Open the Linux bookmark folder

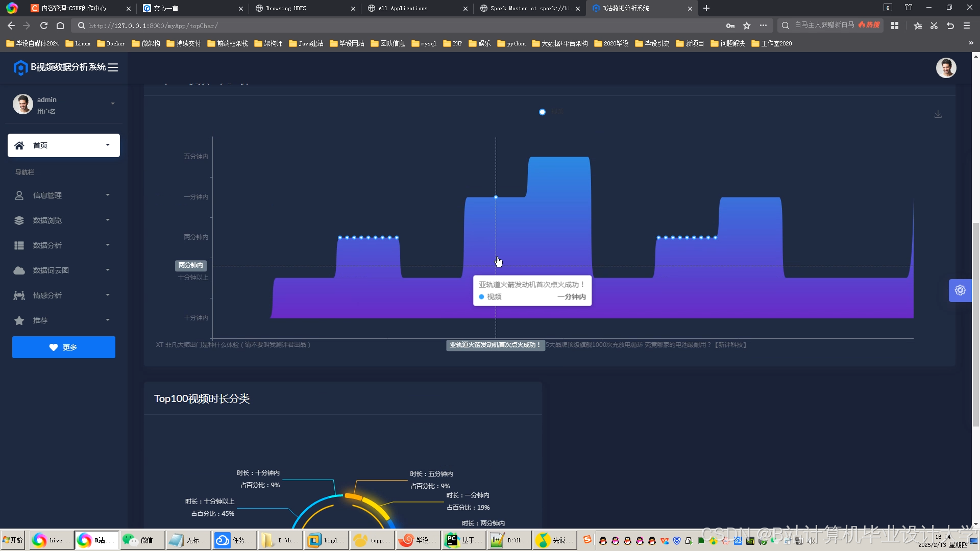point(78,43)
